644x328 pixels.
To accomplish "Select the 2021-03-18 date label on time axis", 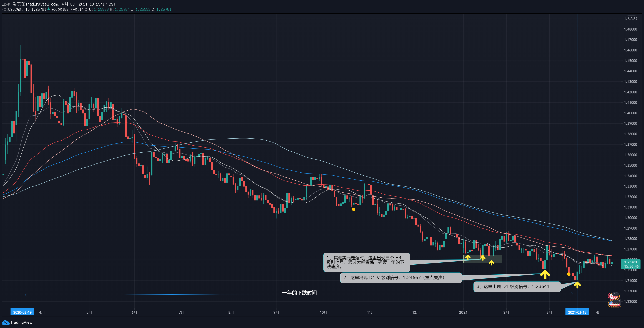I will pyautogui.click(x=577, y=312).
